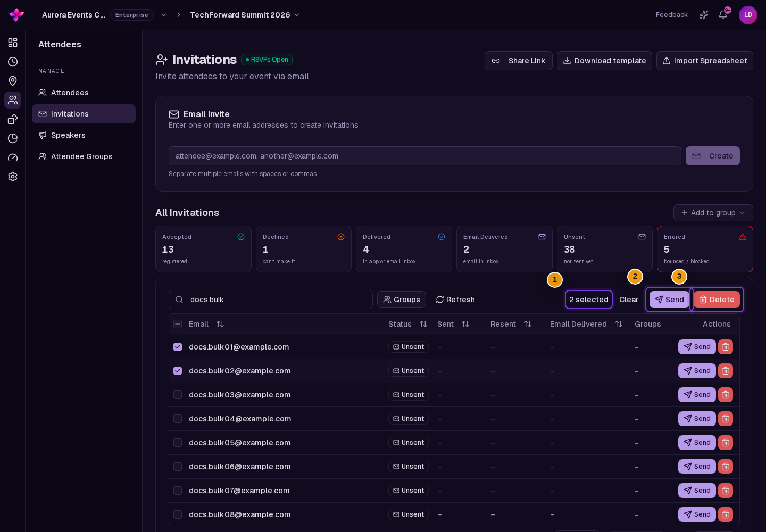
Task: Click Import Spreadsheet
Action: [x=705, y=61]
